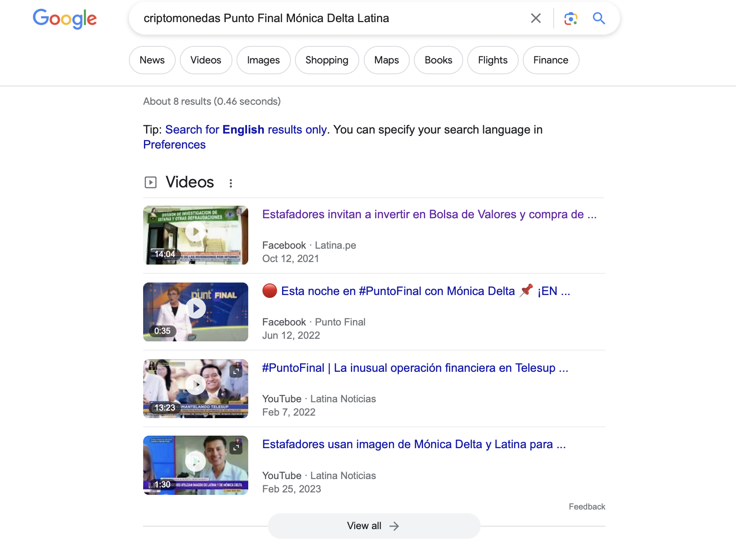Click the Google logo
This screenshot has width=736, height=560.
tap(65, 19)
